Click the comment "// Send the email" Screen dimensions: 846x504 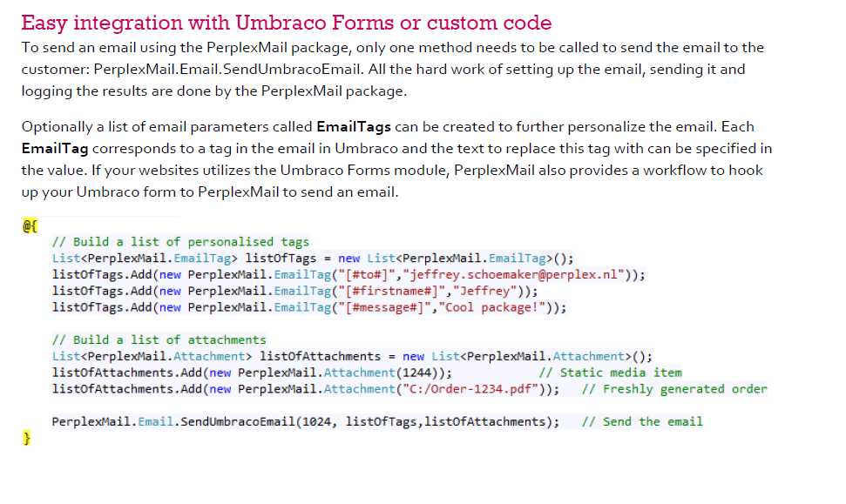642,421
